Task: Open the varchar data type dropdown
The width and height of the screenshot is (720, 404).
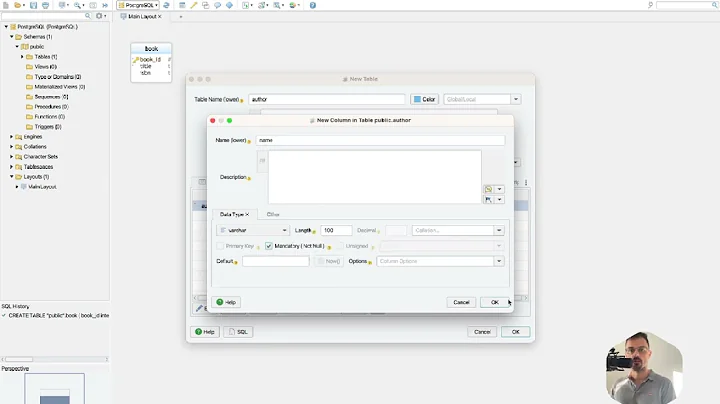Action: tap(253, 230)
